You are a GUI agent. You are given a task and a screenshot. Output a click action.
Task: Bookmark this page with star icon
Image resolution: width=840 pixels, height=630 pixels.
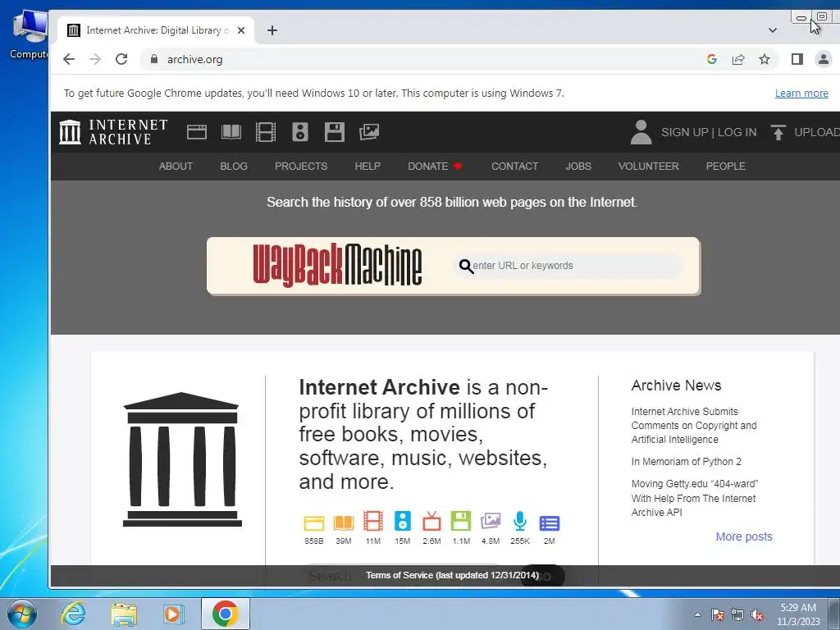click(x=765, y=59)
